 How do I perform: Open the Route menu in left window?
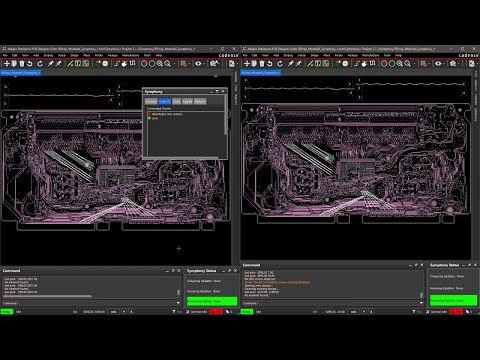[x=99, y=55]
